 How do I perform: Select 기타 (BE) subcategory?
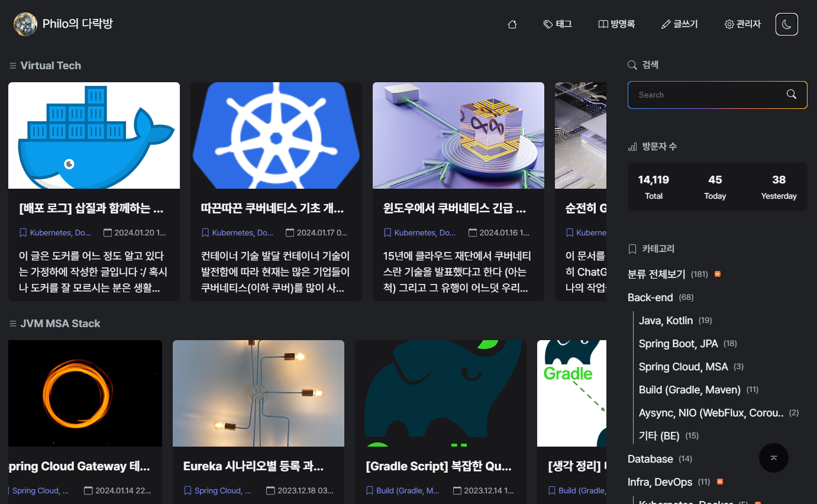click(x=660, y=436)
